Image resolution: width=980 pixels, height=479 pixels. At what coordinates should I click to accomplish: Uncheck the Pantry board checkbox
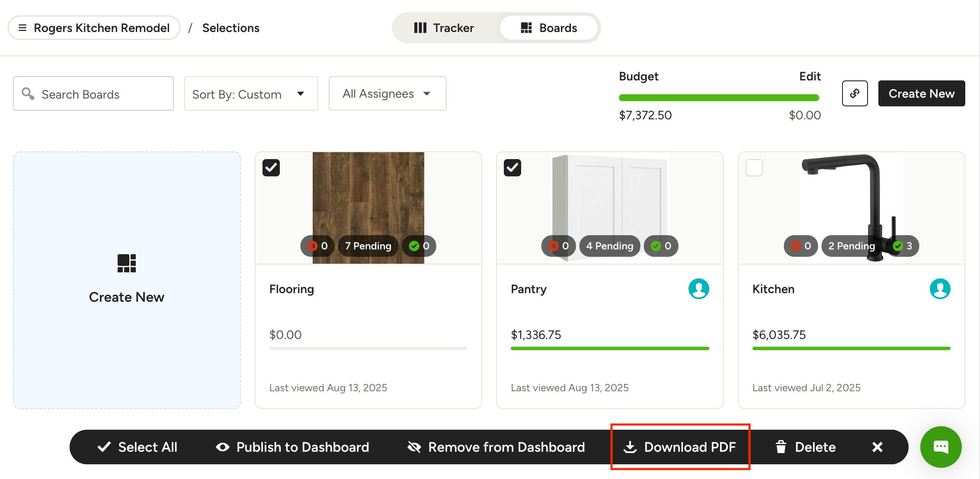512,168
